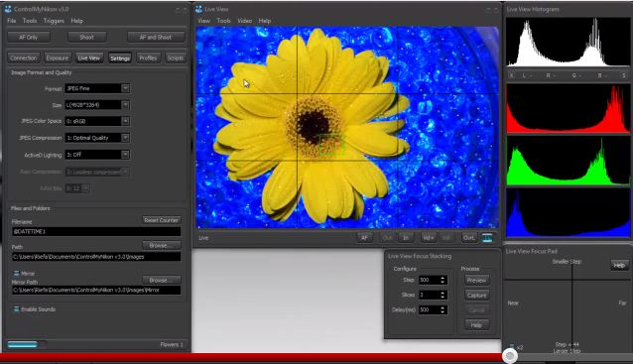Click Help button in Focus Pad panel

[619, 265]
